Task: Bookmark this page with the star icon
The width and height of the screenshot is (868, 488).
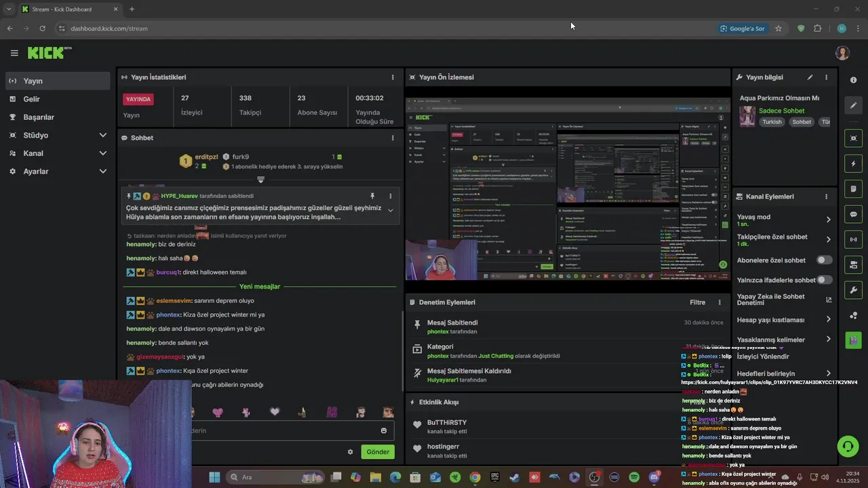Action: (778, 28)
